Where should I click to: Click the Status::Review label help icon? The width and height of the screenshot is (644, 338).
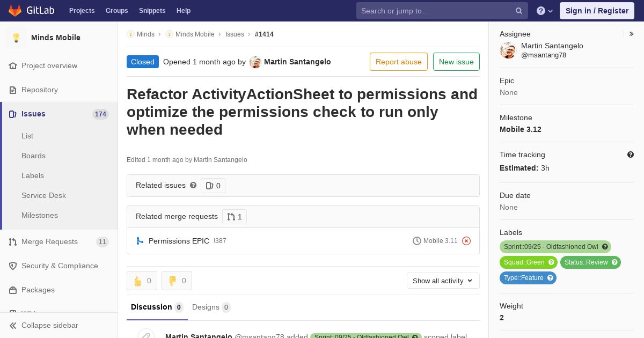614,262
